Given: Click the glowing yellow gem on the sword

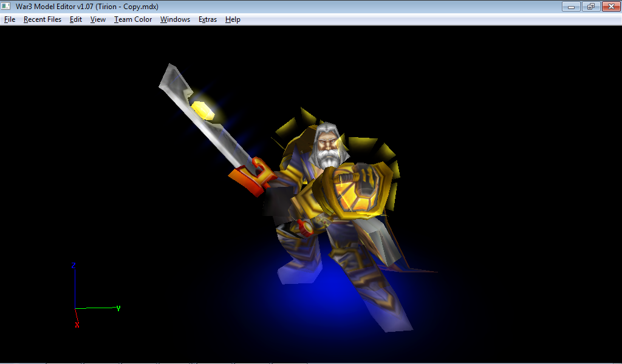Looking at the screenshot, I should coord(203,110).
